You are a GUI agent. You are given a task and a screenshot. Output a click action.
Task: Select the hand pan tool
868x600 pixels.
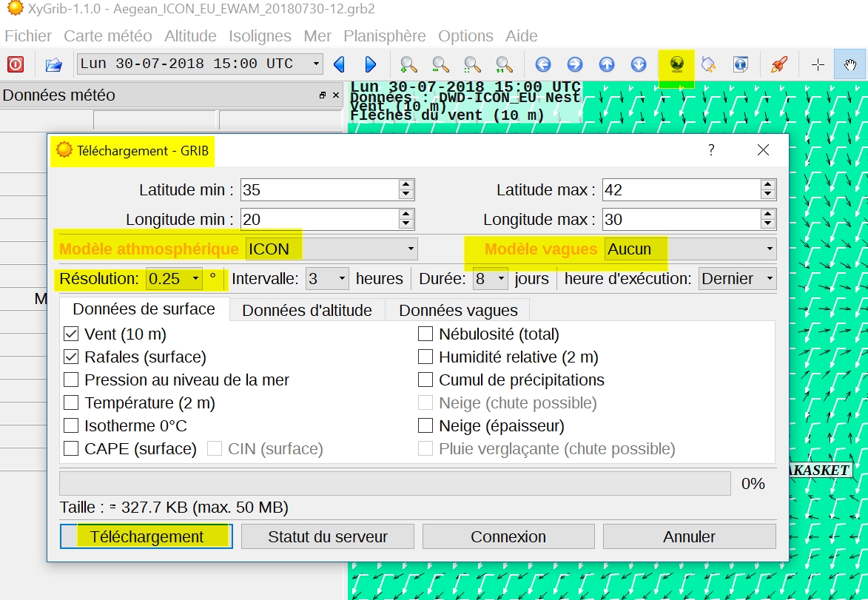point(850,64)
